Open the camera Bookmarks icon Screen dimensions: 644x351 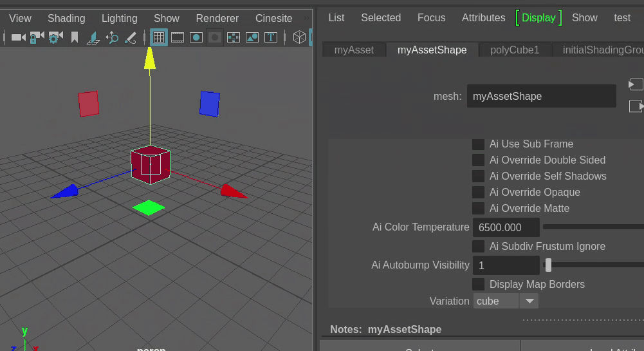point(75,38)
